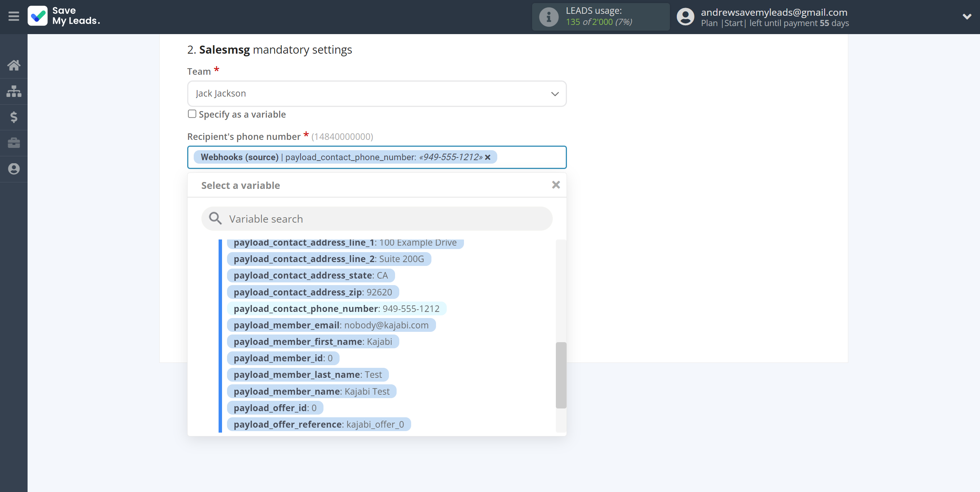Click the variable list scrollbar thumb
This screenshot has width=980, height=492.
561,375
